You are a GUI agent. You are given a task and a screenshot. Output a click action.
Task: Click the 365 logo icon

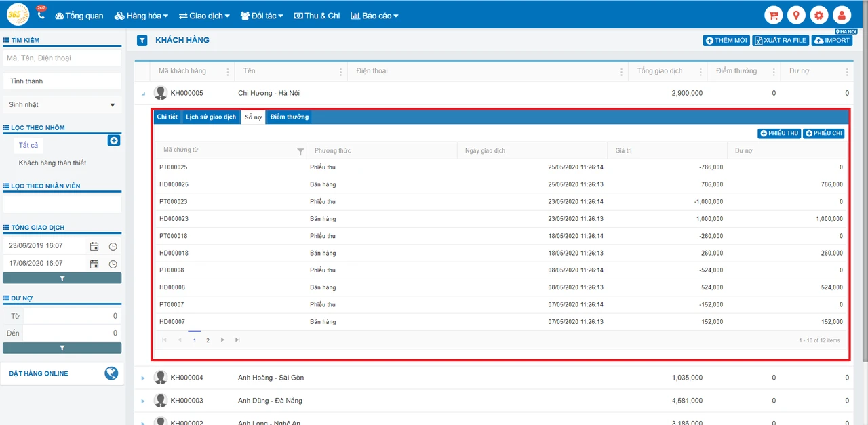tap(18, 14)
